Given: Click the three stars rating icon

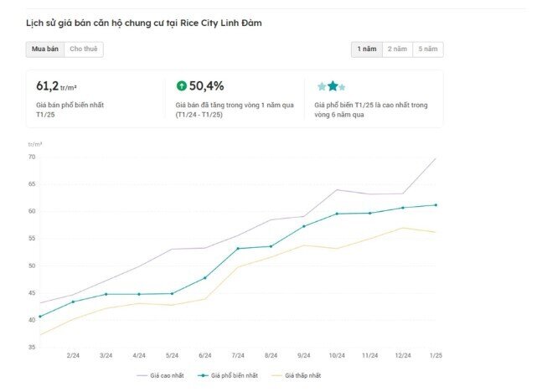Looking at the screenshot, I should [x=332, y=86].
